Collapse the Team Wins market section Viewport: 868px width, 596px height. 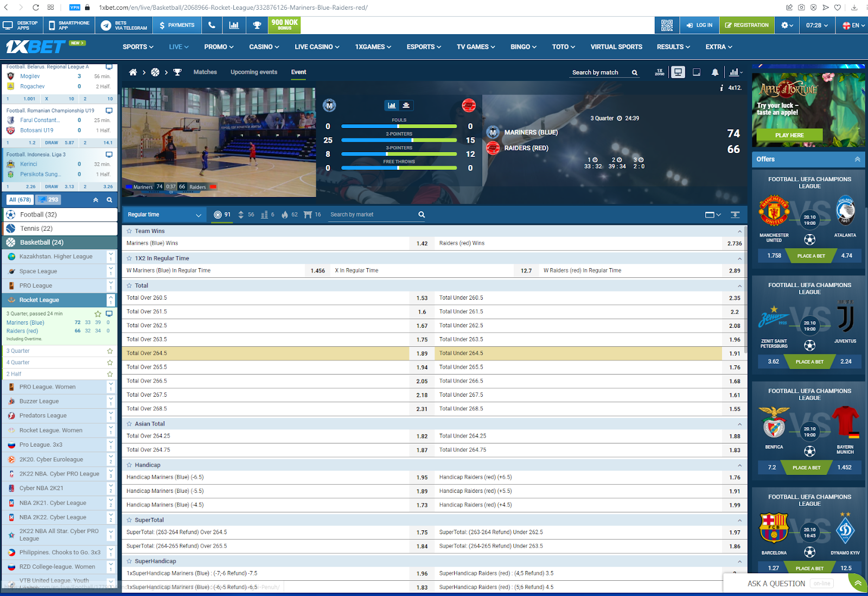[739, 231]
